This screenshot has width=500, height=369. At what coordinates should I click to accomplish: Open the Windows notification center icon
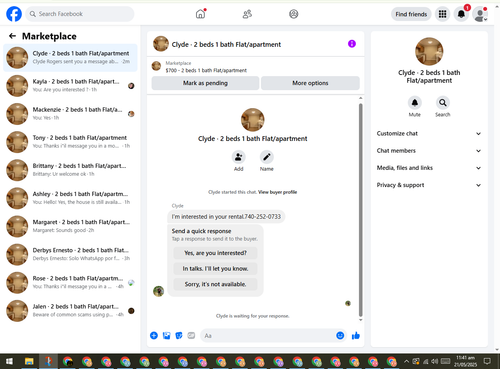point(487,361)
